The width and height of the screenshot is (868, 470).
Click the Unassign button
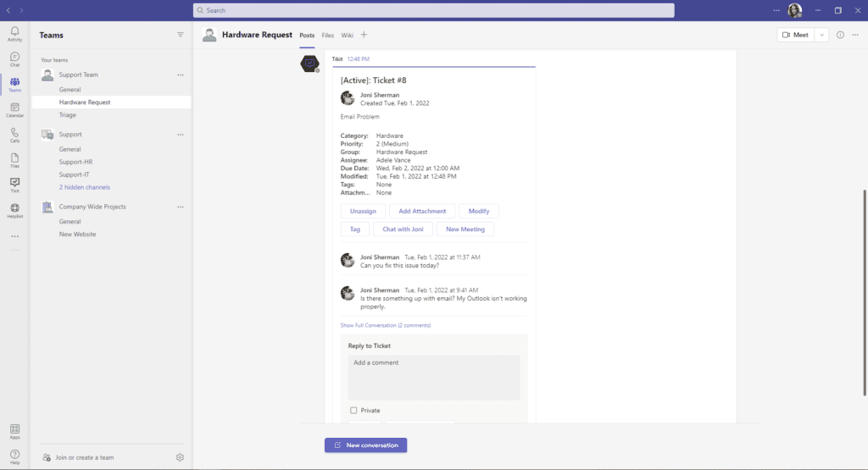pyautogui.click(x=363, y=211)
